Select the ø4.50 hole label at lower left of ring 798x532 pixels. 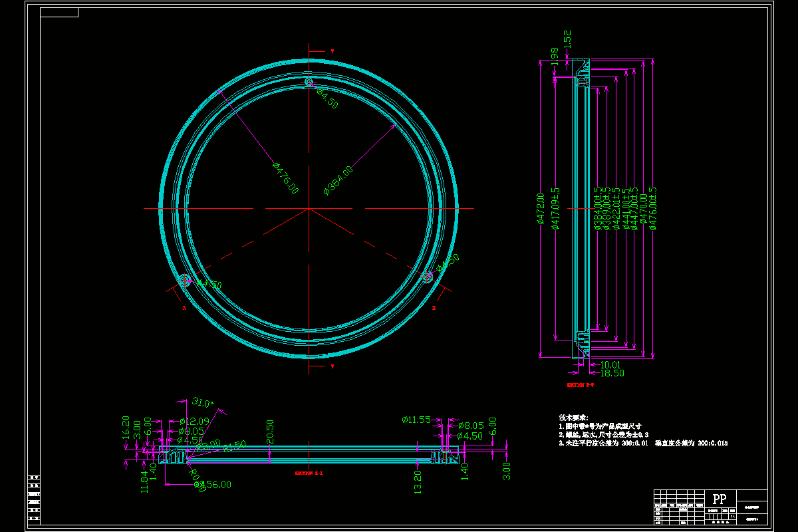point(209,285)
